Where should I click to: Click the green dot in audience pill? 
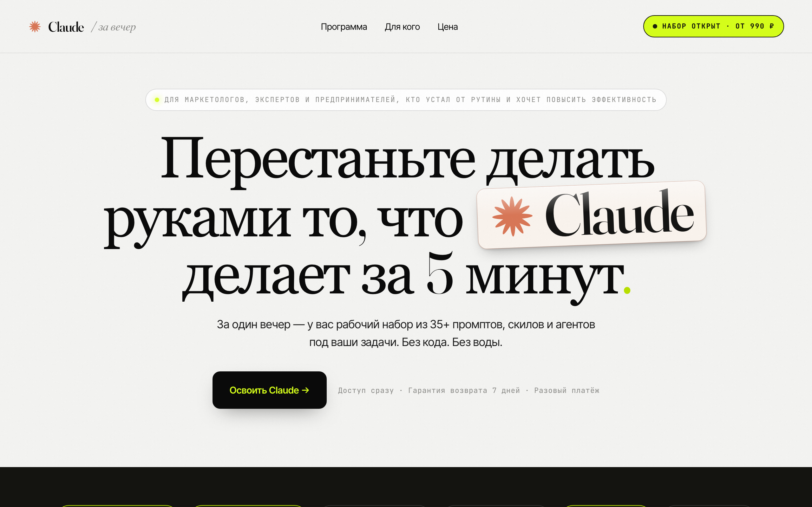coord(157,99)
